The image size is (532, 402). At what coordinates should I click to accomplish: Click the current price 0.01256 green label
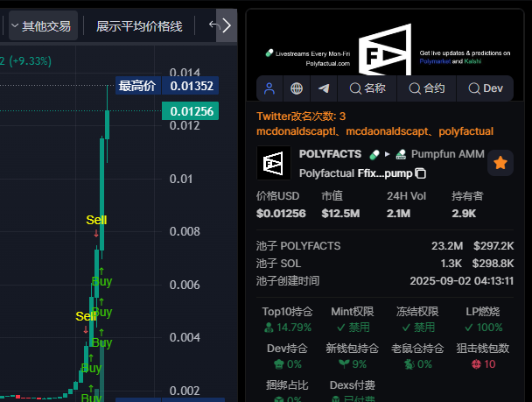(x=191, y=111)
